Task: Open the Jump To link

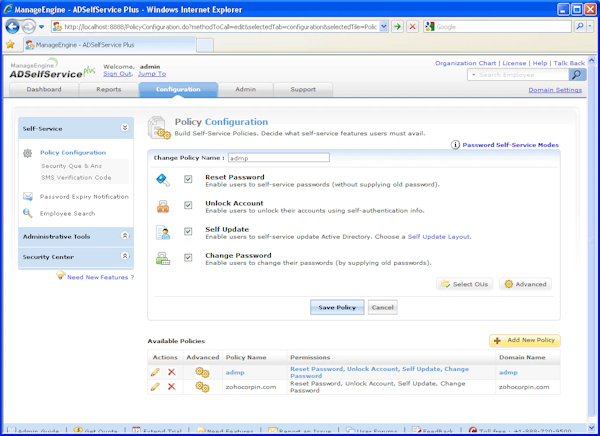Action: click(x=152, y=73)
